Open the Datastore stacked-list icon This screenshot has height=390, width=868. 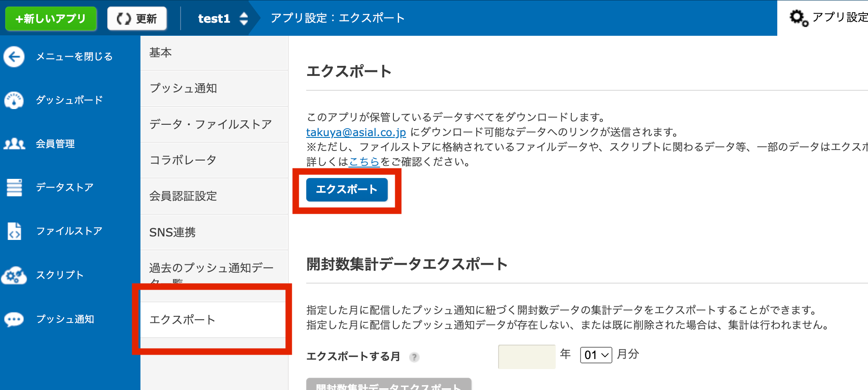[x=14, y=188]
